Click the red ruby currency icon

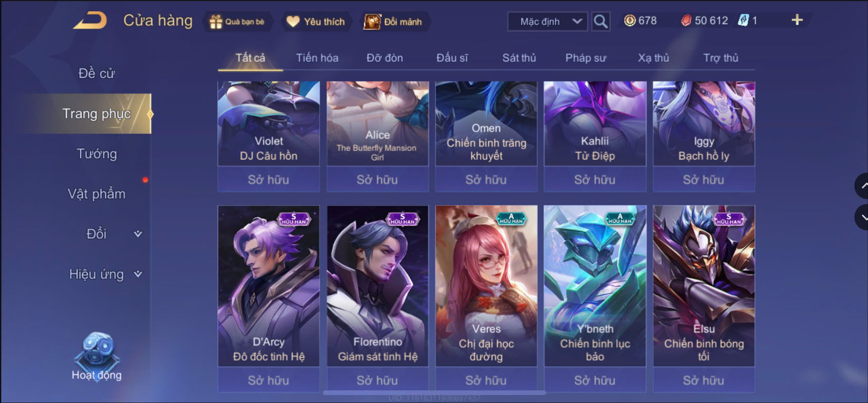(686, 21)
